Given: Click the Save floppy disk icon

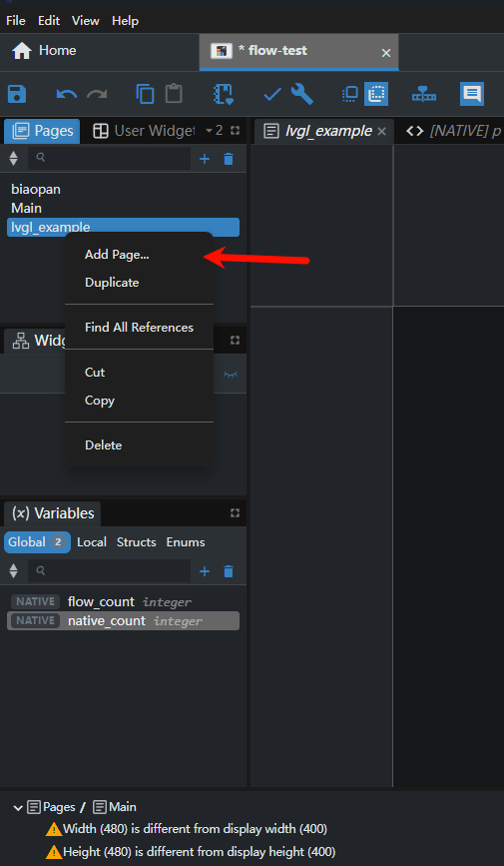Looking at the screenshot, I should (x=17, y=94).
